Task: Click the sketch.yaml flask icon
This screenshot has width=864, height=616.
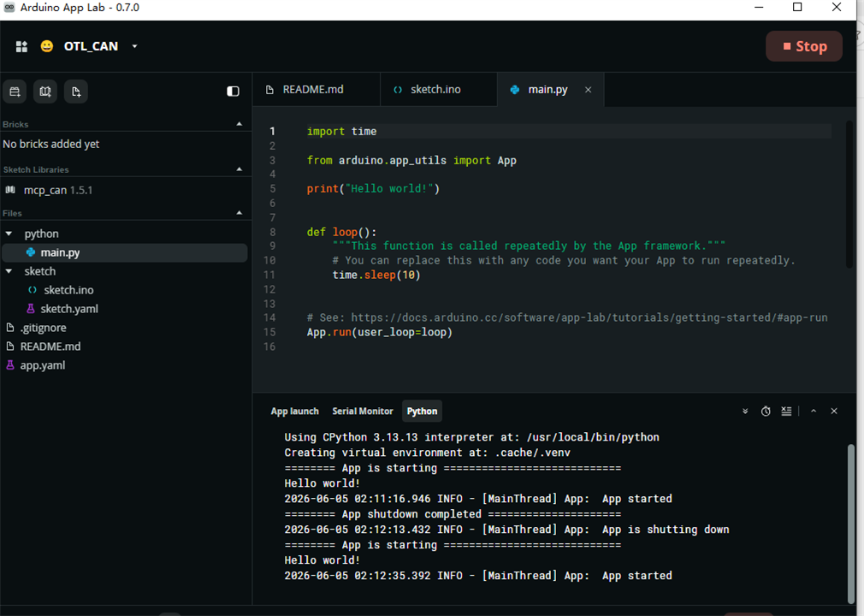Action: pos(31,309)
